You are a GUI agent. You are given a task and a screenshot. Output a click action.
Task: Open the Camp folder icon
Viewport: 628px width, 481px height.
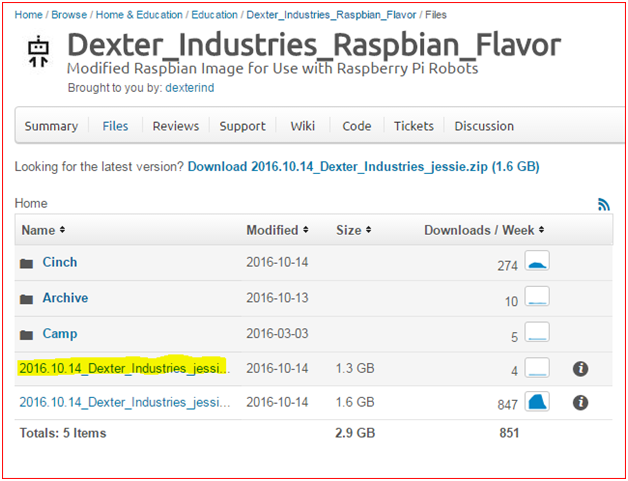tap(27, 335)
